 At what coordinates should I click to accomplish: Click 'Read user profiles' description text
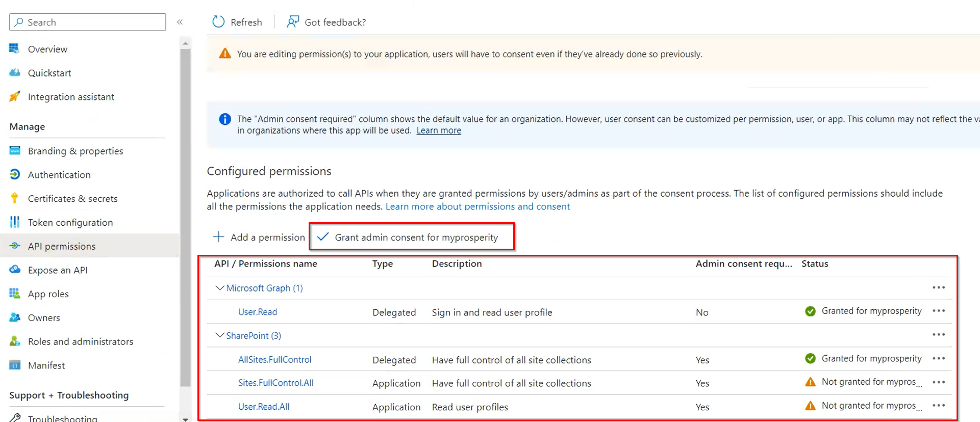pos(470,407)
